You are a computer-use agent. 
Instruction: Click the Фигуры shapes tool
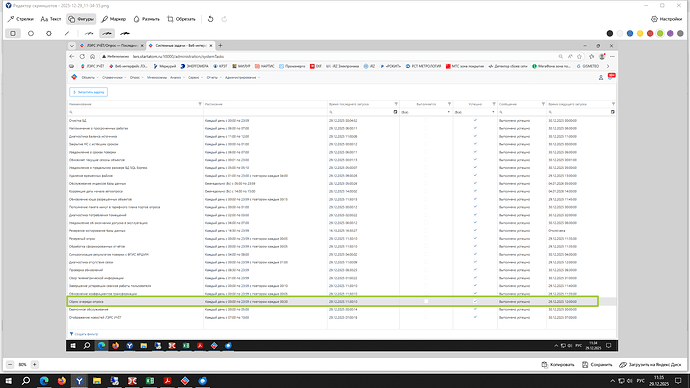(81, 19)
